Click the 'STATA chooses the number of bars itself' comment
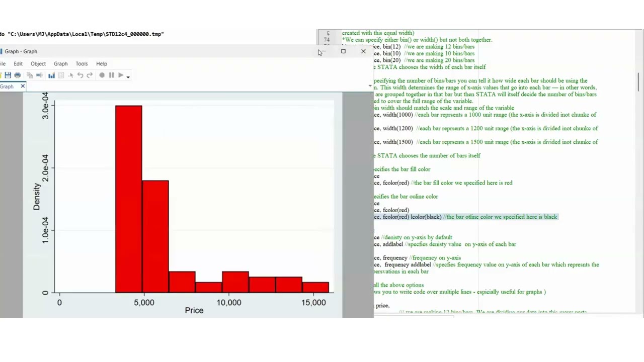 pos(427,155)
